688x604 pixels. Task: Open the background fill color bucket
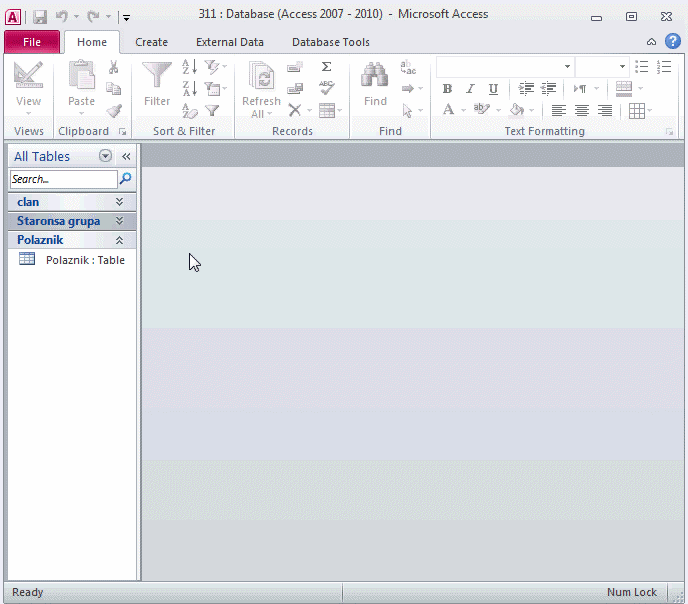coord(516,110)
